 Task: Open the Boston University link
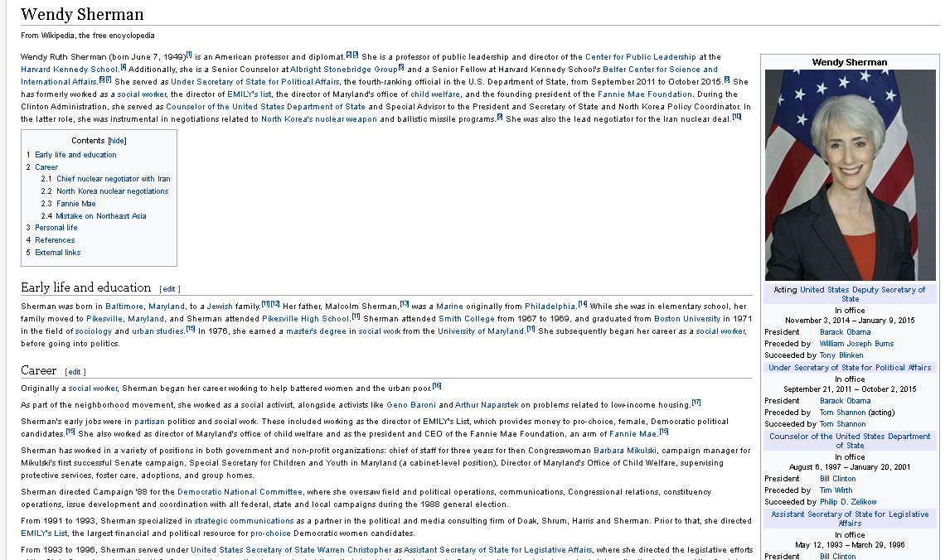687,319
